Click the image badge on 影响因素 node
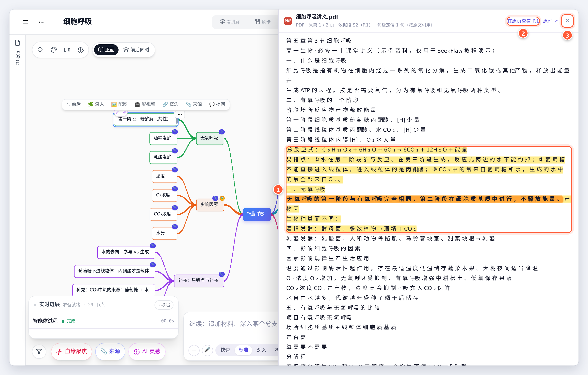The image size is (588, 375). coord(222,198)
